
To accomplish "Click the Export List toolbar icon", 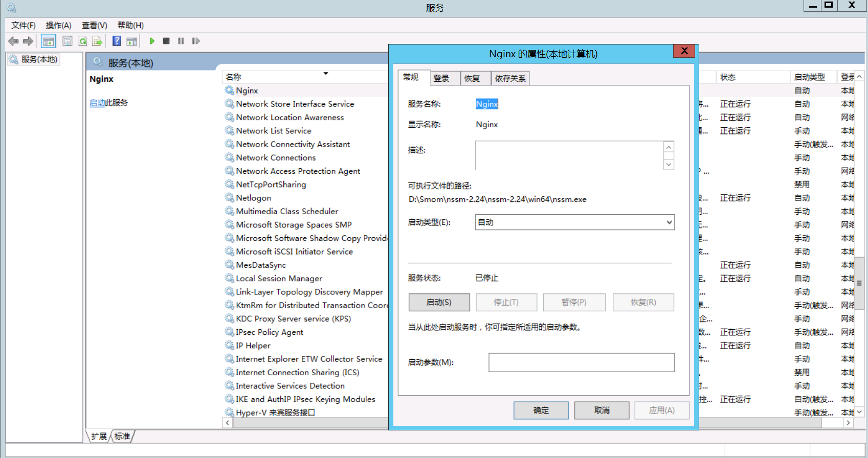I will click(x=97, y=41).
